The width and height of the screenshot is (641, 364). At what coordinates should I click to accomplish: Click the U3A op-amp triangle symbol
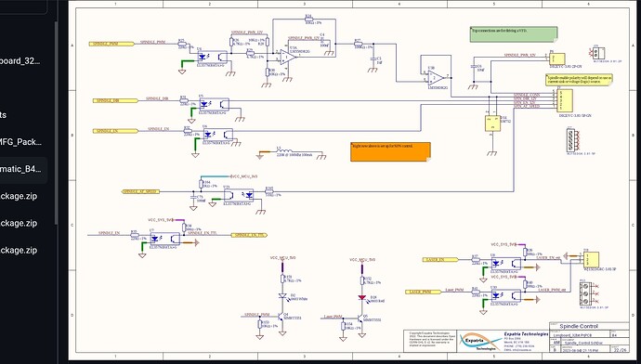coord(287,58)
